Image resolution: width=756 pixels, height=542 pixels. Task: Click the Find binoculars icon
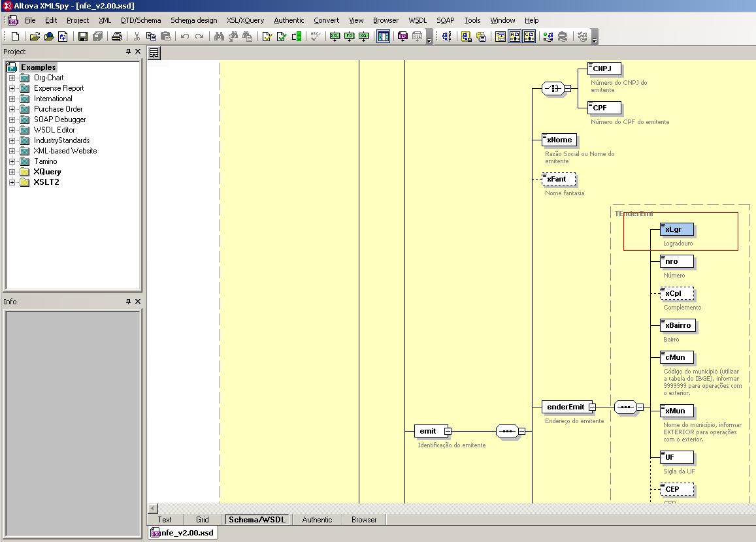pos(220,37)
